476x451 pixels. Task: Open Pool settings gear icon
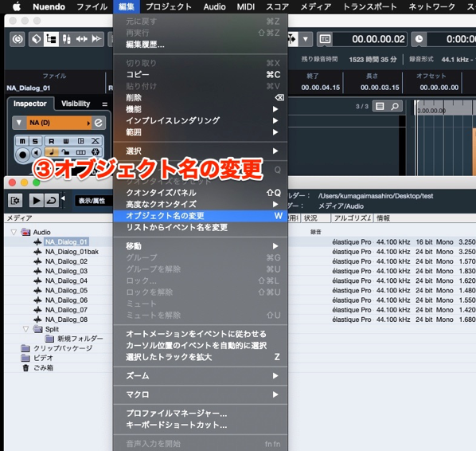pyautogui.click(x=15, y=201)
